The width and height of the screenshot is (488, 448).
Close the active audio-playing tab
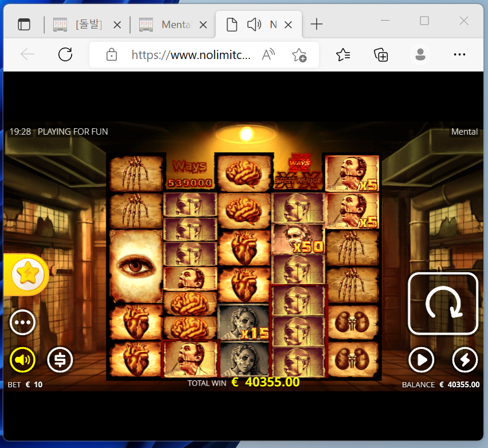coord(289,25)
